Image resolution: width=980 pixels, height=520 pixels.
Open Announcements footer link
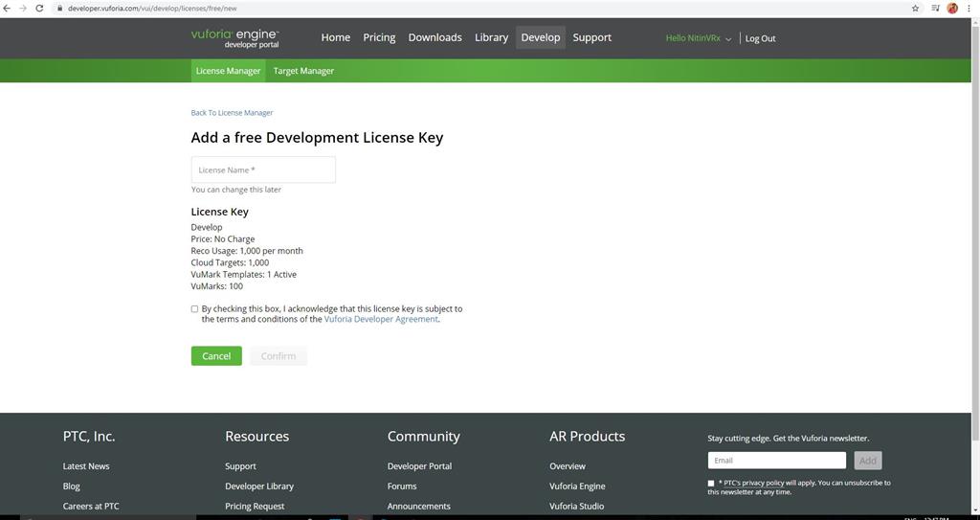click(419, 507)
